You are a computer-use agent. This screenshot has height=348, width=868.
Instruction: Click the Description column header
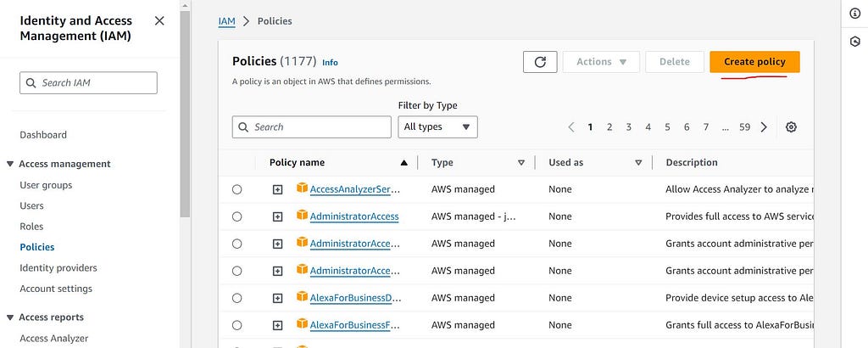(692, 163)
